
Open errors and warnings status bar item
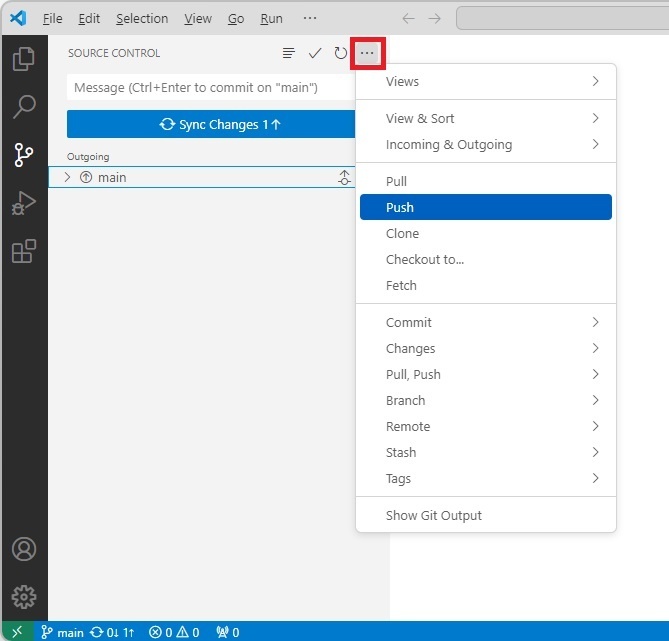(174, 632)
